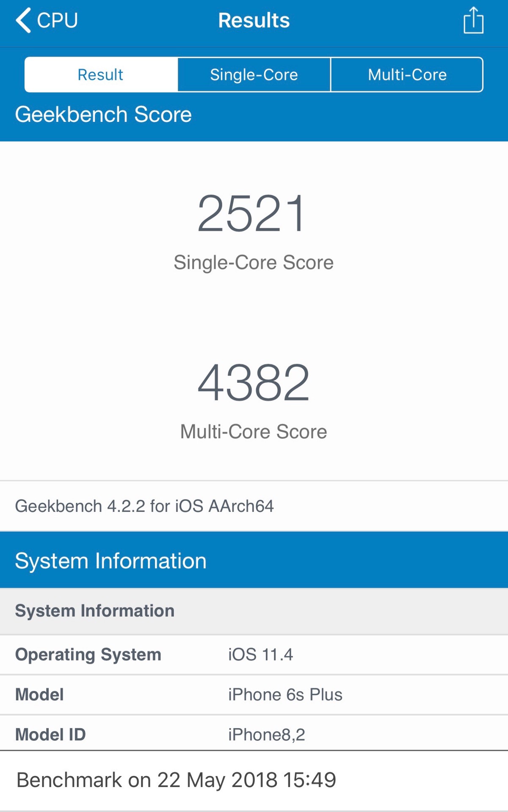Tap the back chevron arrow
Image resolution: width=508 pixels, height=812 pixels.
[x=23, y=20]
